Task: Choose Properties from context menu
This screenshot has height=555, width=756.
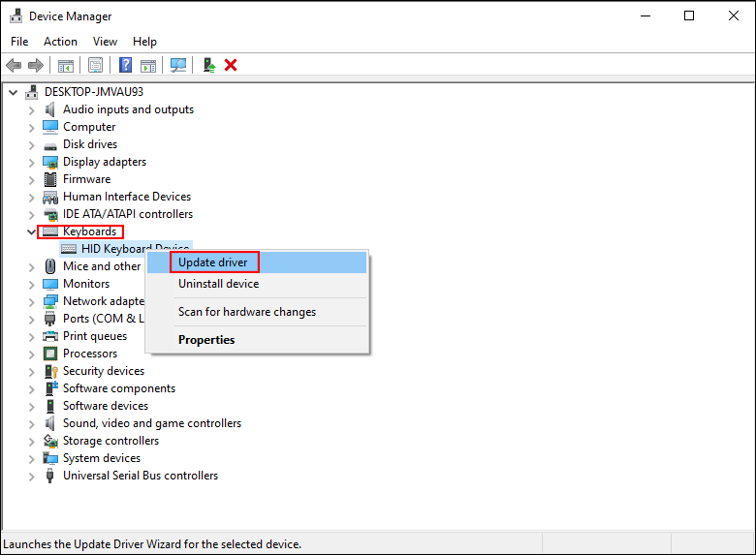Action: click(x=257, y=340)
